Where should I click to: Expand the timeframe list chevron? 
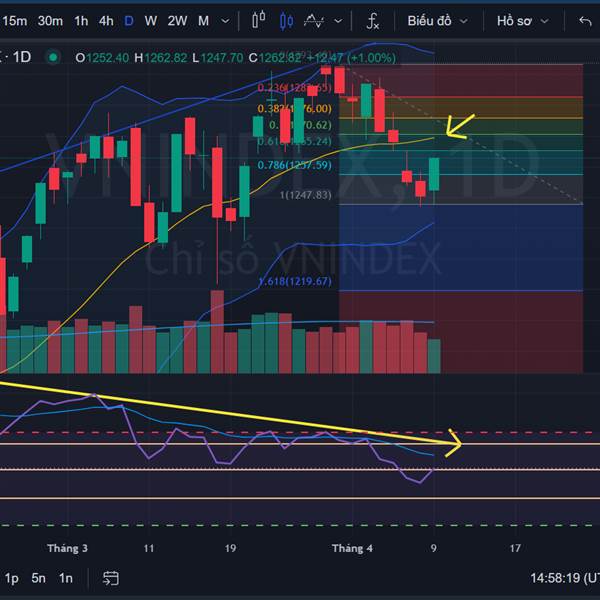tap(226, 21)
